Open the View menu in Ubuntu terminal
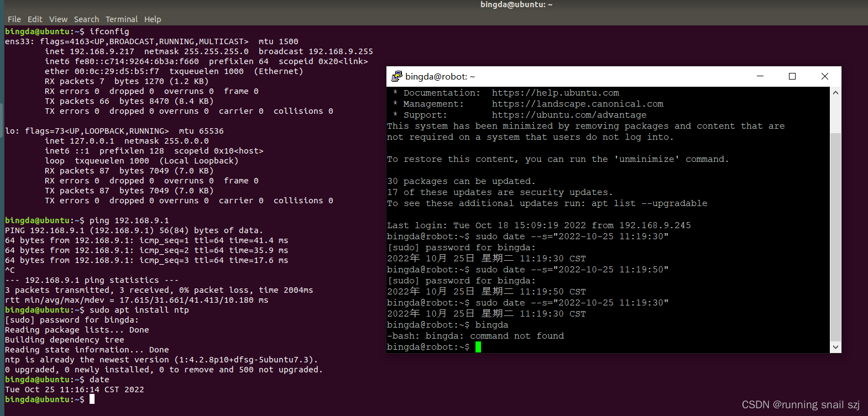868x416 pixels. pos(58,19)
